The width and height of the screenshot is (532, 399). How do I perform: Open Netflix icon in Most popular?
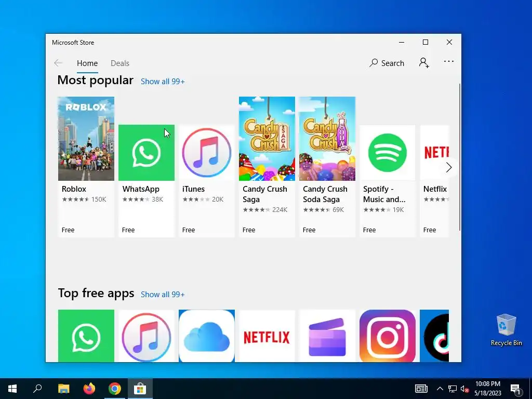coord(434,153)
